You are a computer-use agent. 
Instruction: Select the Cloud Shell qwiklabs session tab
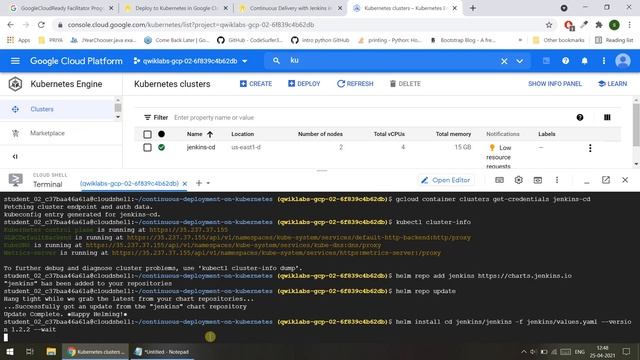coord(129,183)
